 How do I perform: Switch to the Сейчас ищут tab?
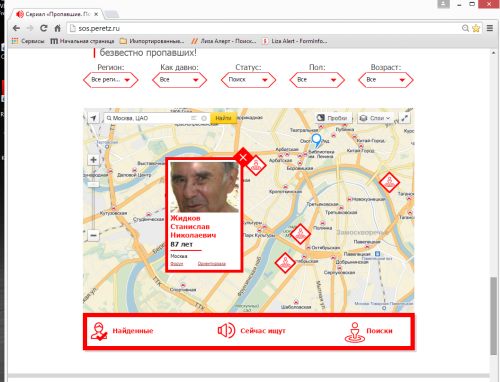(x=252, y=331)
